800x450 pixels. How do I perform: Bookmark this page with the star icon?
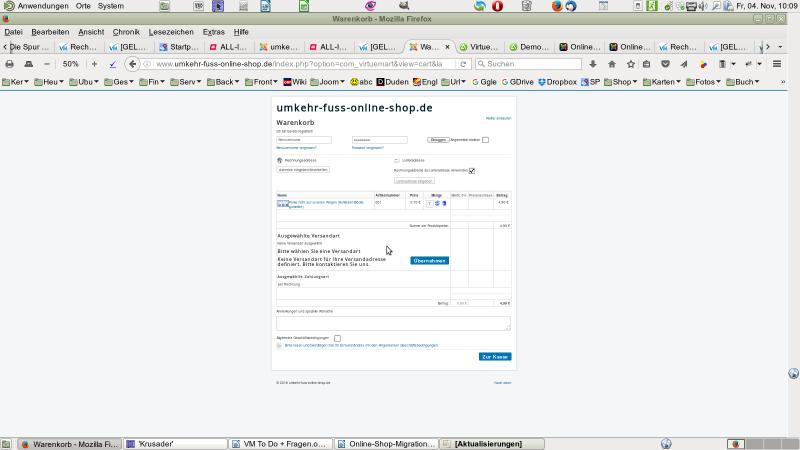pos(630,64)
